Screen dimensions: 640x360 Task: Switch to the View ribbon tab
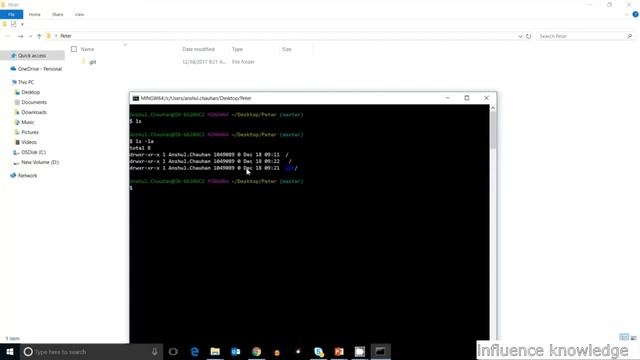pos(79,14)
